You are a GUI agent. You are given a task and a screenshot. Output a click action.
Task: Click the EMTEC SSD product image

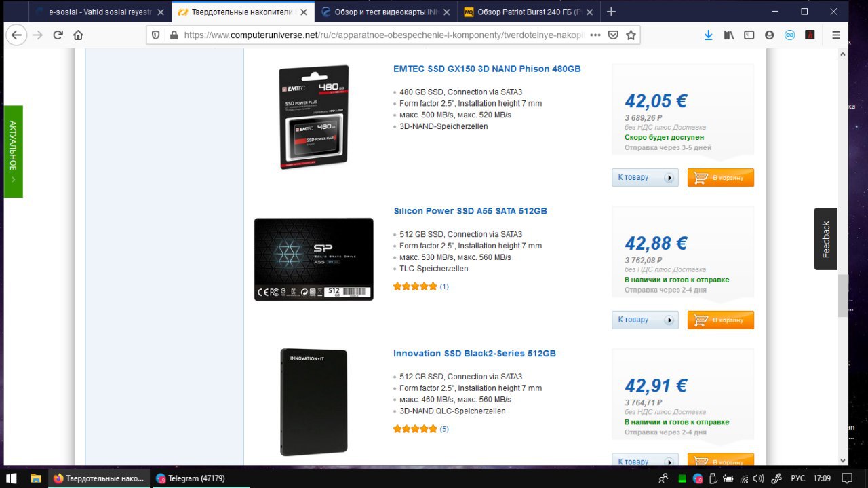314,117
